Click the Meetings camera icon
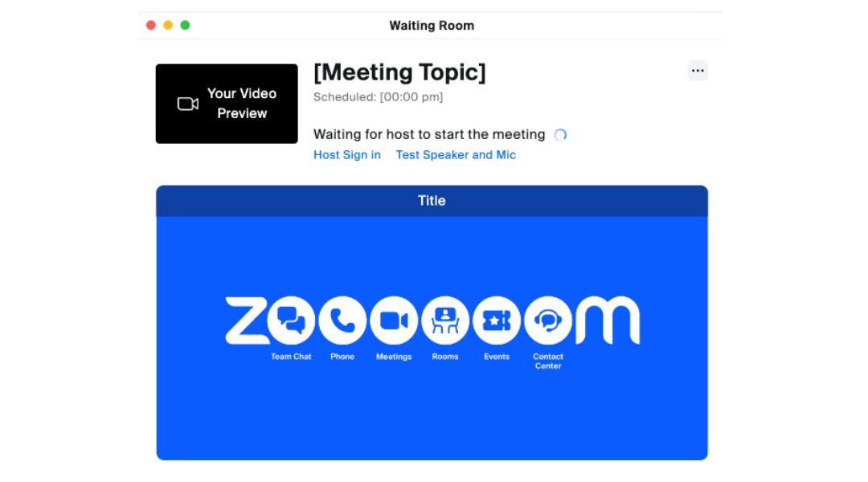This screenshot has width=868, height=482. click(394, 321)
